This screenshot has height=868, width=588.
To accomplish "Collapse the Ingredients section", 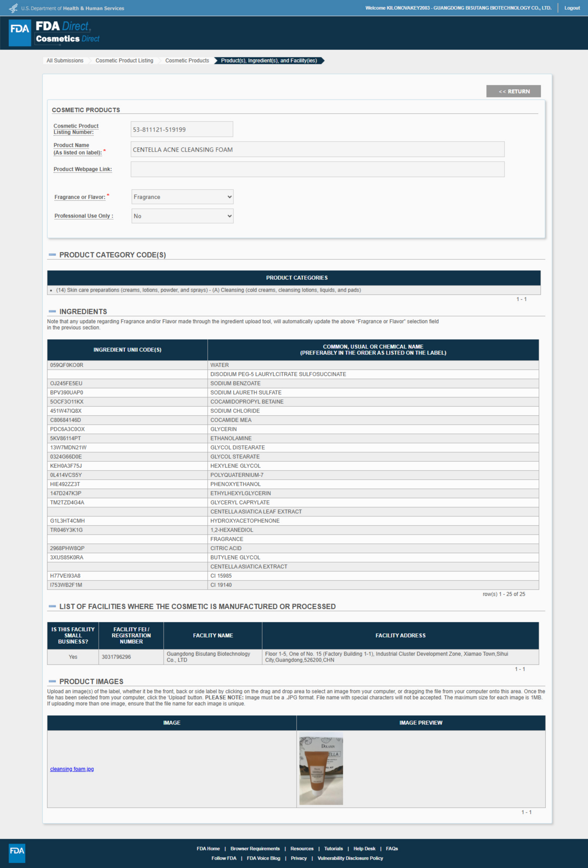I will click(x=52, y=311).
